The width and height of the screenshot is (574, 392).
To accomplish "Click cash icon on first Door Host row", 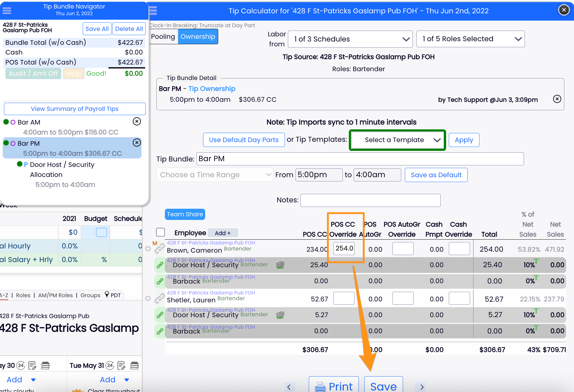I will (280, 265).
